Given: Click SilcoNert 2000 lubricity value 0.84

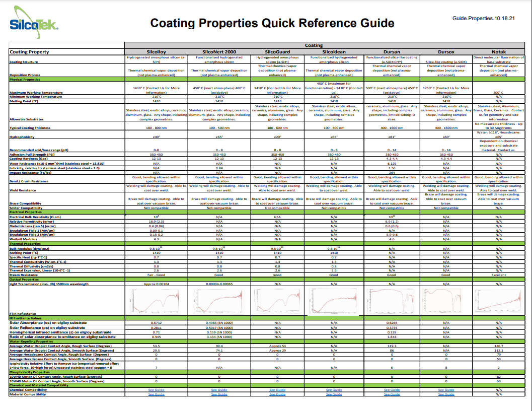Looking at the screenshot, I should (x=219, y=168).
